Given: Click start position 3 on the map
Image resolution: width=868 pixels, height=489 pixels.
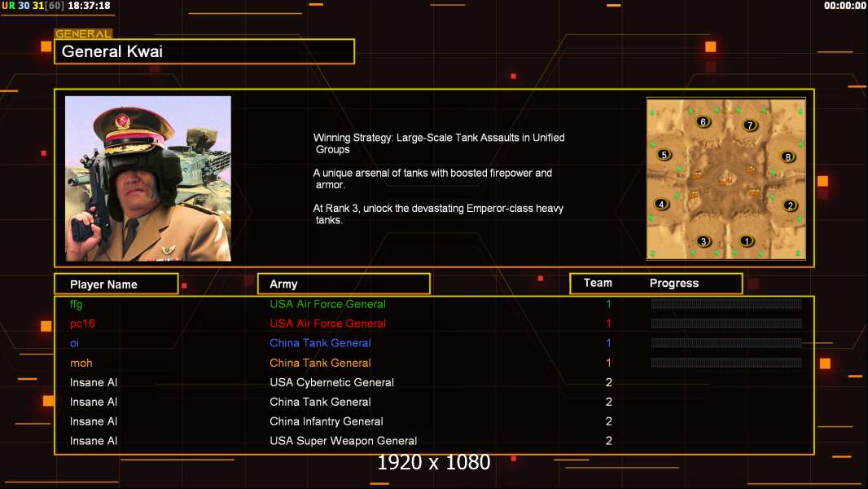Looking at the screenshot, I should click(704, 241).
